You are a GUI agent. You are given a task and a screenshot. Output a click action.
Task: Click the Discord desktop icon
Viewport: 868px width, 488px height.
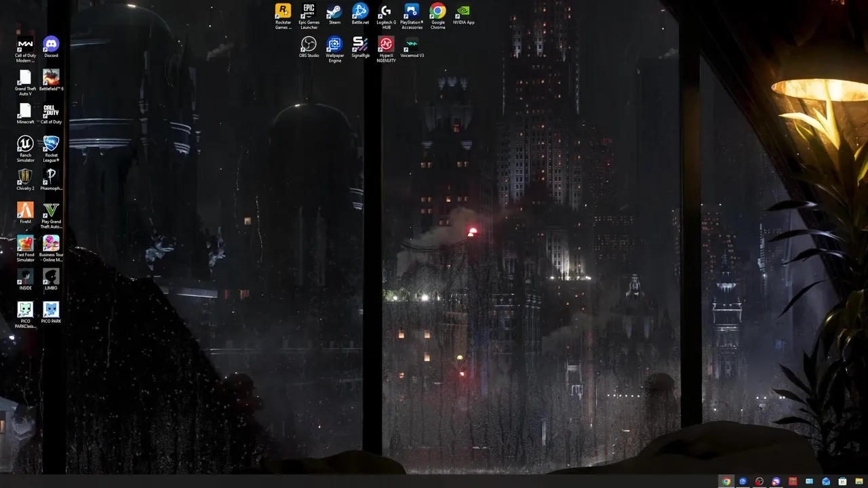51,47
